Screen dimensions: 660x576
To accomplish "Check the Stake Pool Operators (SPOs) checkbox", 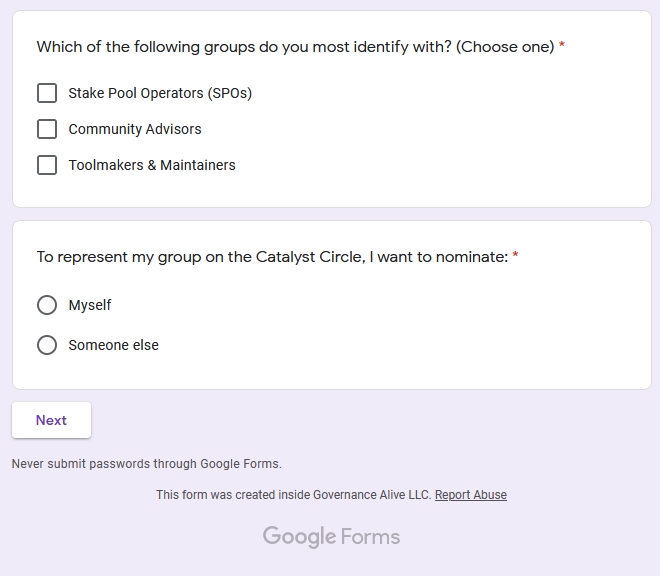I will pyautogui.click(x=47, y=93).
